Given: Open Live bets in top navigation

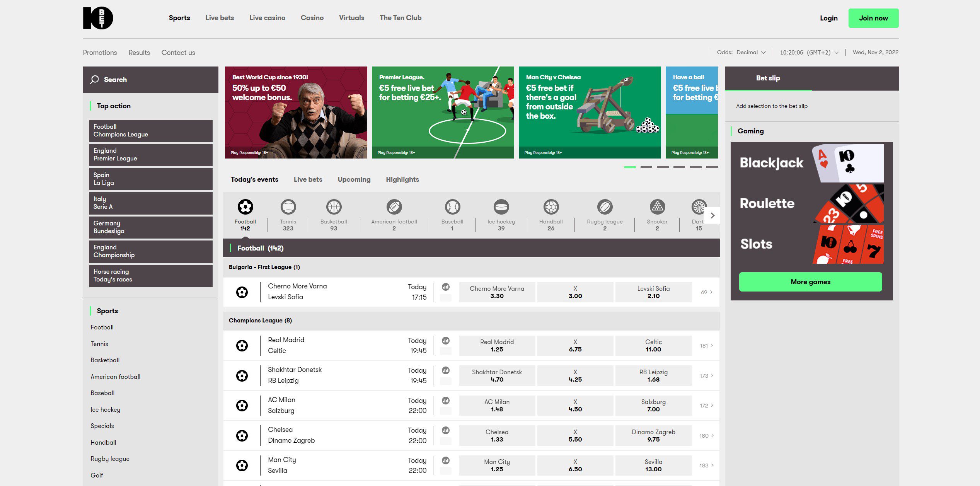Looking at the screenshot, I should (220, 18).
